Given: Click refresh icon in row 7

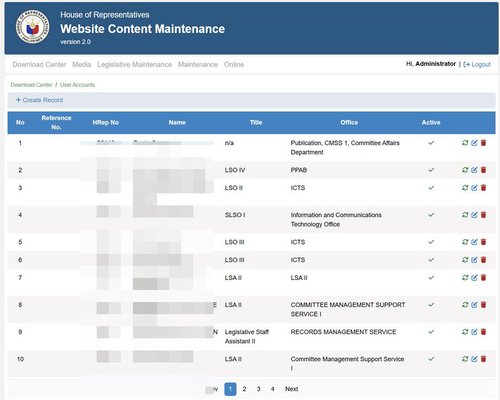Looking at the screenshot, I should point(465,278).
